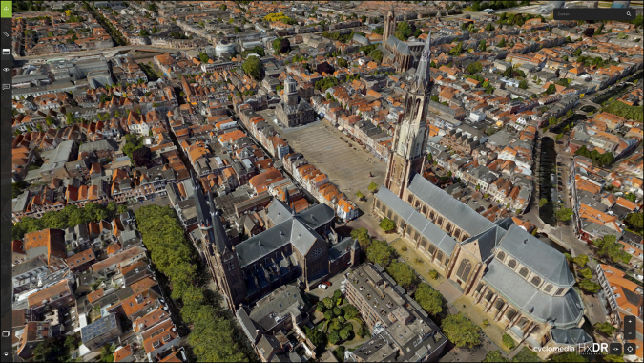Click the tall church tower spire

411,115
